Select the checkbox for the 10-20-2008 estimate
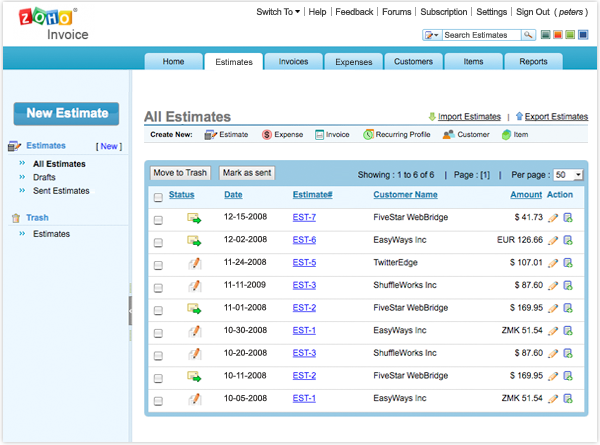The image size is (600, 445). point(158,356)
